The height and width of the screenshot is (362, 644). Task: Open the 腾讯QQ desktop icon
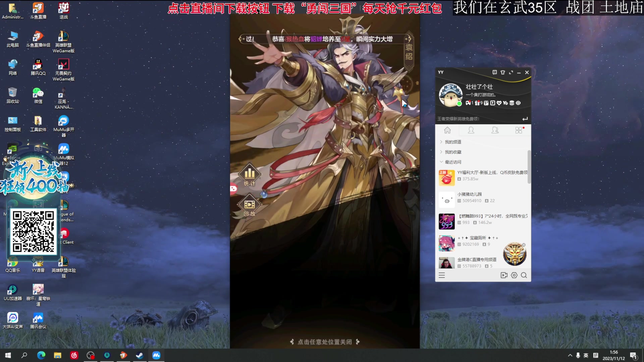coord(38,67)
